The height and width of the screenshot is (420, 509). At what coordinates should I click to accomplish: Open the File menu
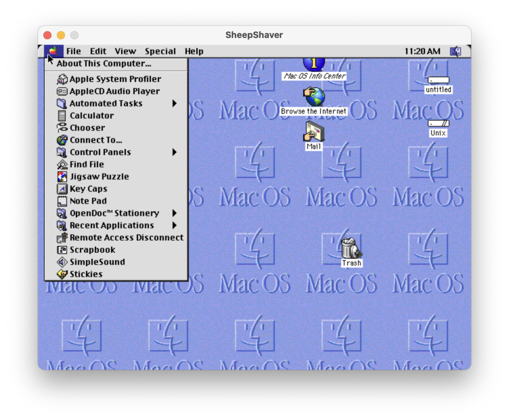coord(74,51)
